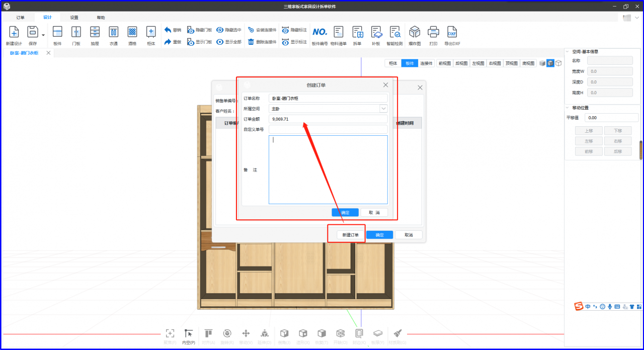Click the Sogou input method S icon
Screen dimensions: 644x350
[x=579, y=306]
